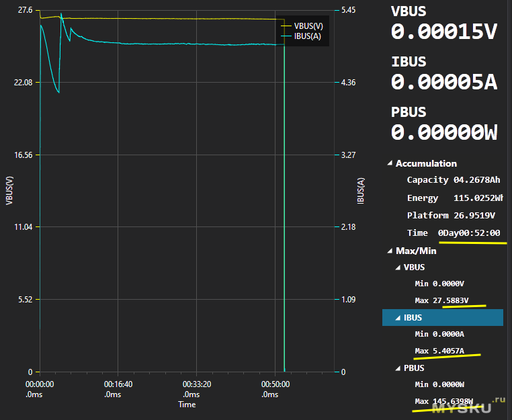
Task: Collapse the VBUS subsection under Max/Min
Action: click(398, 267)
